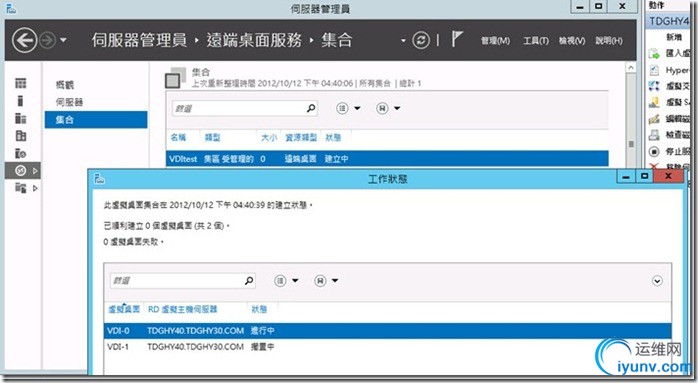The height and width of the screenshot is (383, 698).
Task: Sort by 虛擬桌面 column in 工作狀態 window
Action: pyautogui.click(x=124, y=309)
